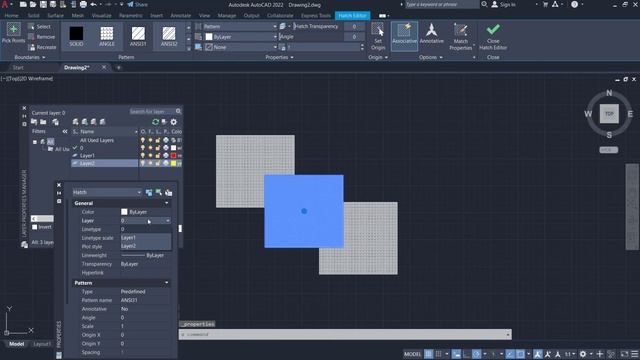Select Layer2 in the layer list
This screenshot has width=640, height=360.
[87, 163]
